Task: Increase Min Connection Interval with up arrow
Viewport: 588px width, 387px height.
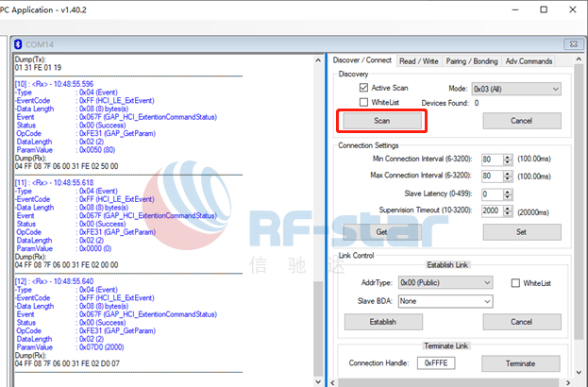Action: [508, 157]
